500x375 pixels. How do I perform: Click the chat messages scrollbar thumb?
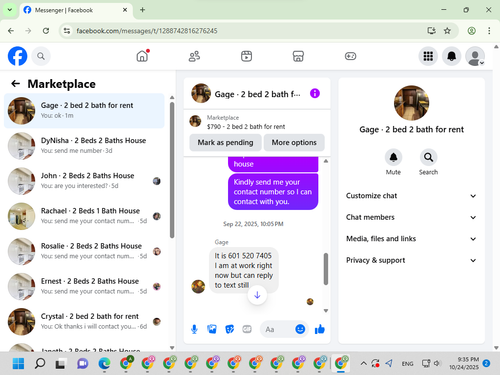(x=326, y=269)
